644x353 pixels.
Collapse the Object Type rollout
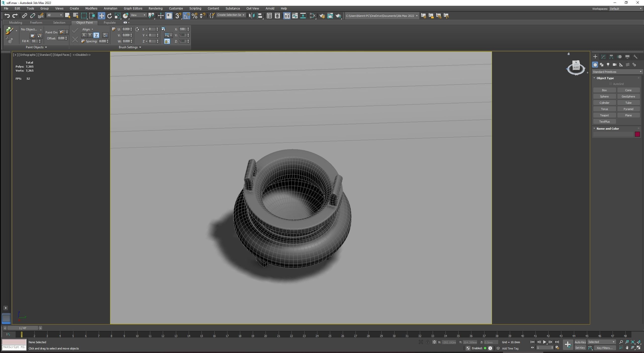pyautogui.click(x=594, y=78)
